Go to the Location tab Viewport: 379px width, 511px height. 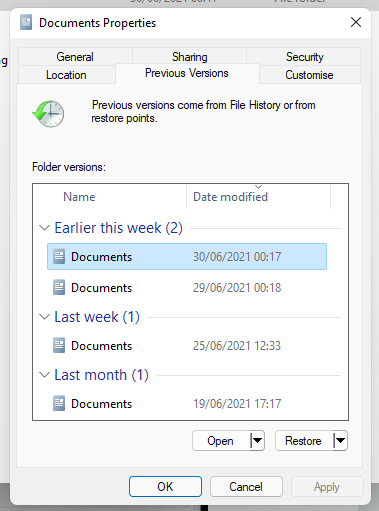(66, 75)
